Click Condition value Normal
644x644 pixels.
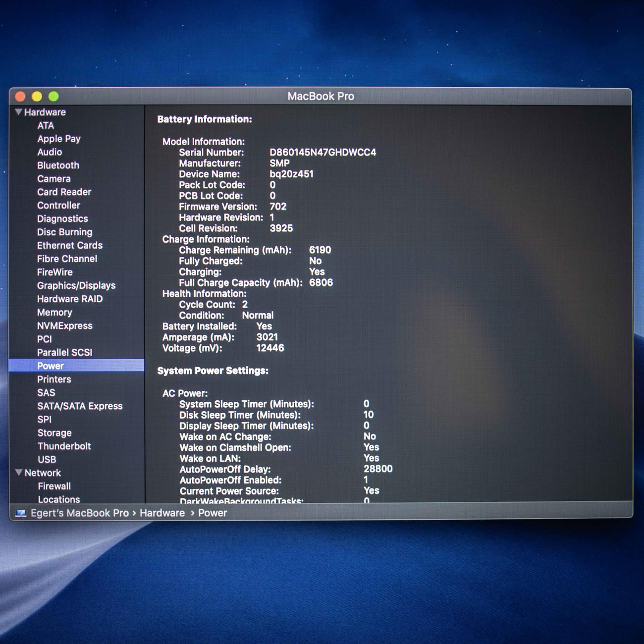(x=258, y=316)
